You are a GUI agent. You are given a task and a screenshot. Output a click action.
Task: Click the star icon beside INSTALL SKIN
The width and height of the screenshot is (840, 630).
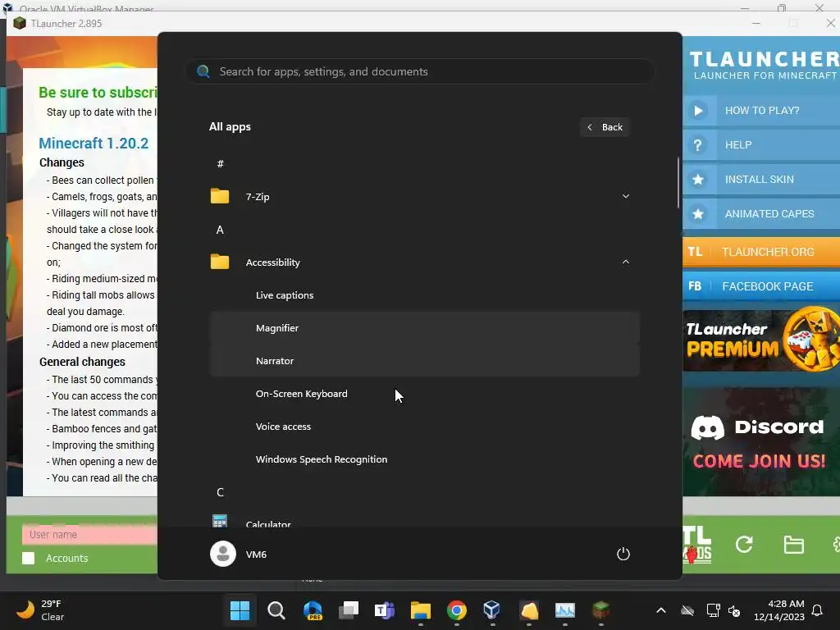tap(698, 180)
